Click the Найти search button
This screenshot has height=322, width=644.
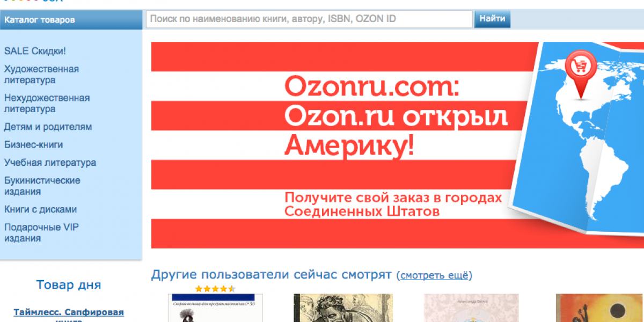(x=492, y=19)
